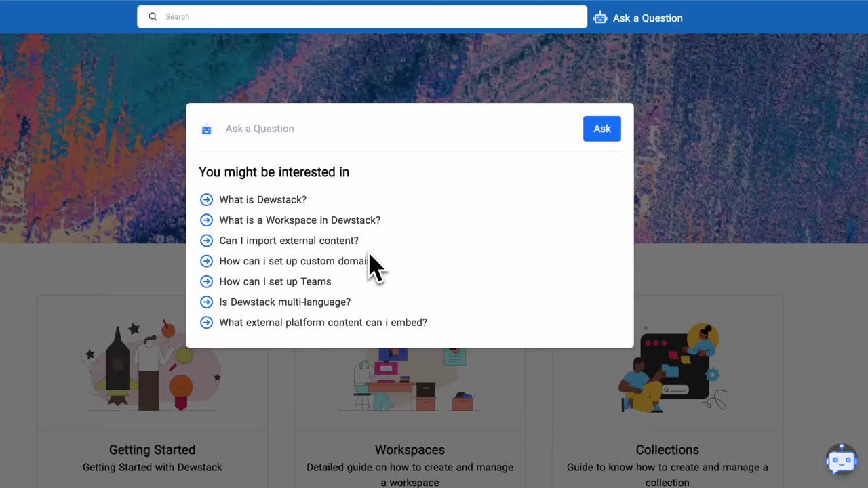This screenshot has height=488, width=868.
Task: Click the bot icon inside the question dialog
Action: [206, 129]
